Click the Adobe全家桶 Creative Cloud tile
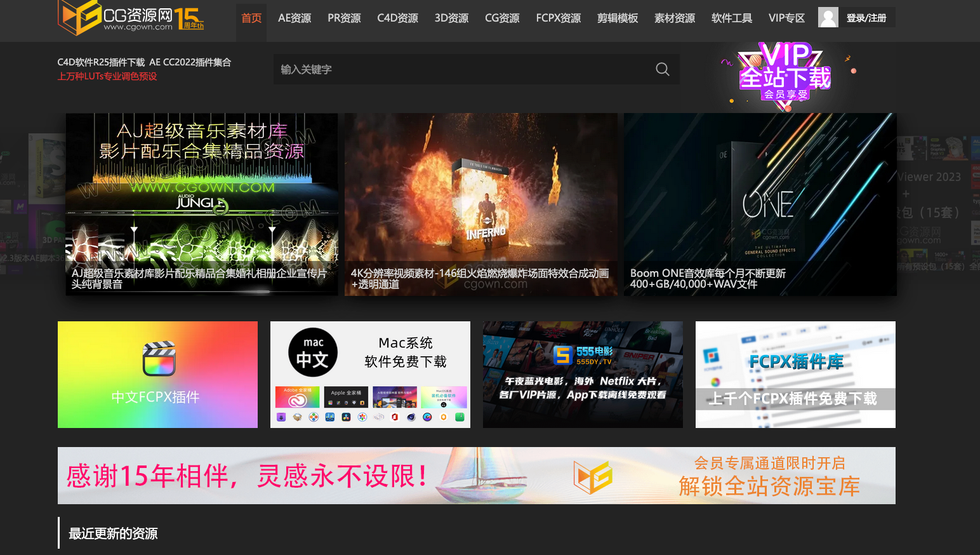Screen dimensions: 980x555 [x=297, y=397]
